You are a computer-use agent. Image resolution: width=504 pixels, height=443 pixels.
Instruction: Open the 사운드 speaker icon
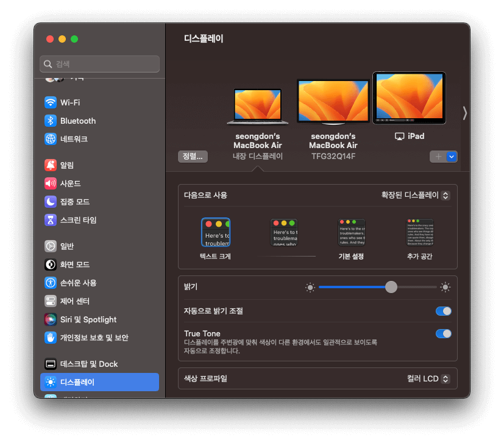(51, 183)
